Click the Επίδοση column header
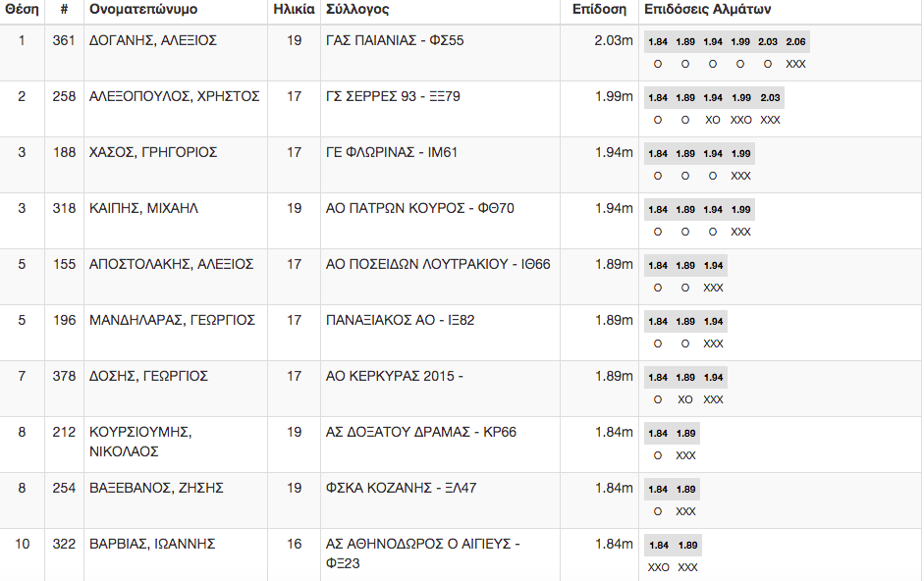The height and width of the screenshot is (581, 924). click(x=599, y=10)
